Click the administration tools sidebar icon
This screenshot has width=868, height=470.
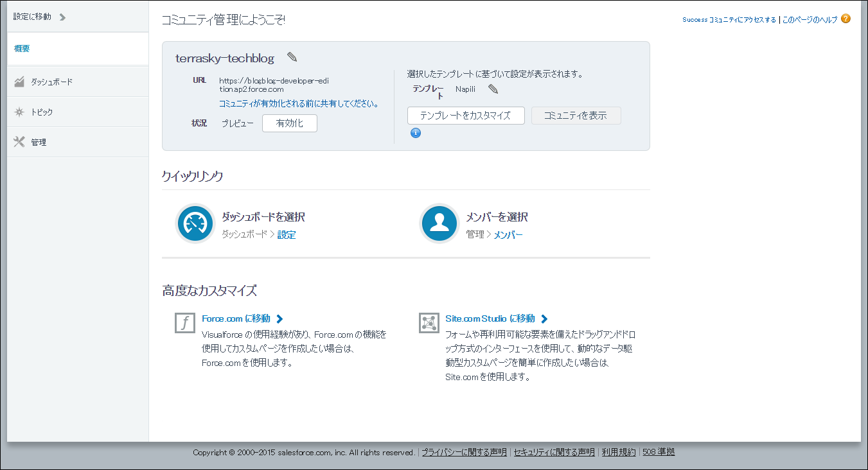(x=19, y=142)
